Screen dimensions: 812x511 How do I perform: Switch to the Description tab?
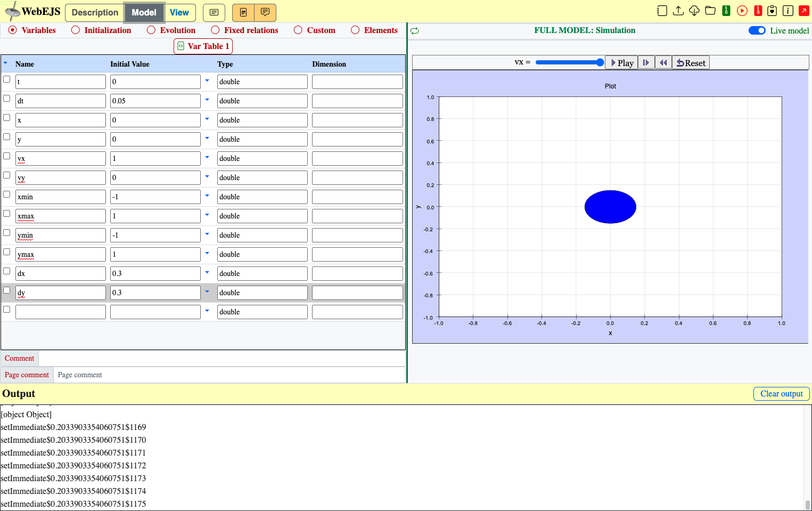[95, 12]
